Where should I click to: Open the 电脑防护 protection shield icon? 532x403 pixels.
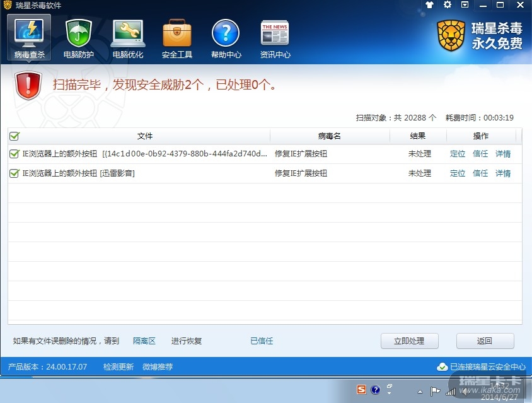coord(78,38)
